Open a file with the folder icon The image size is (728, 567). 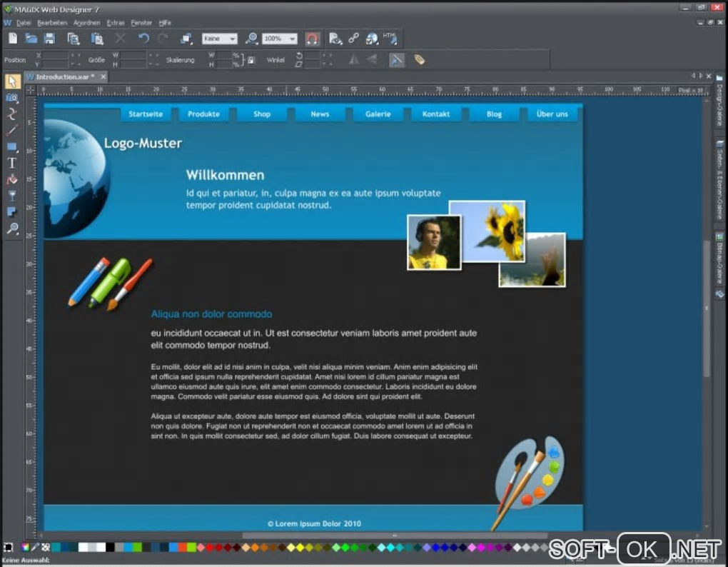pyautogui.click(x=31, y=39)
